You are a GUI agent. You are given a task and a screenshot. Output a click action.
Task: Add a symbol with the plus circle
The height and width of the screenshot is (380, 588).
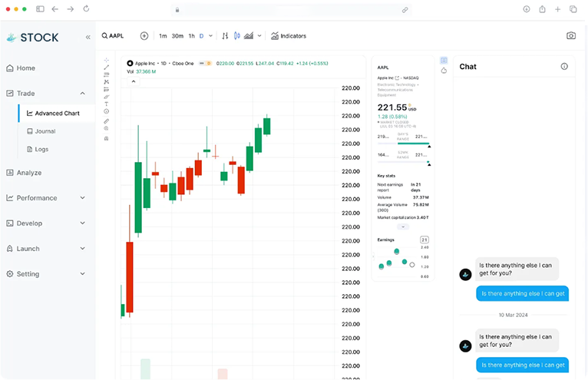tap(144, 36)
